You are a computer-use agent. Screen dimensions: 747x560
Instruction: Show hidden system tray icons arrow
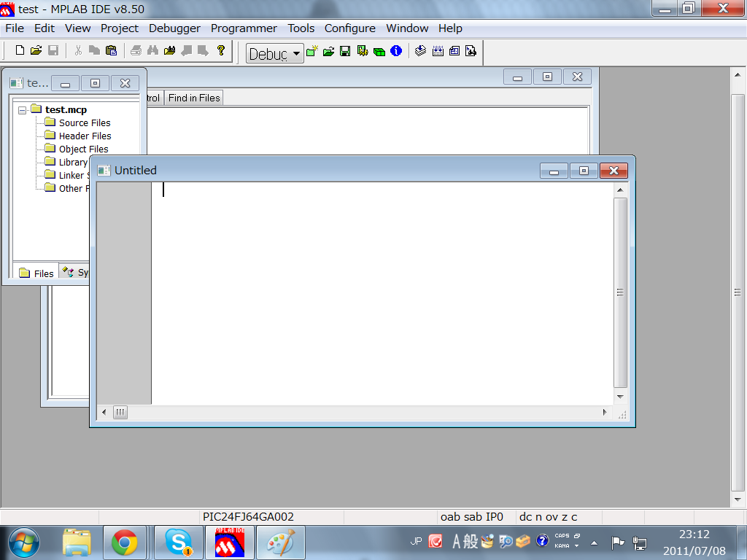click(594, 542)
